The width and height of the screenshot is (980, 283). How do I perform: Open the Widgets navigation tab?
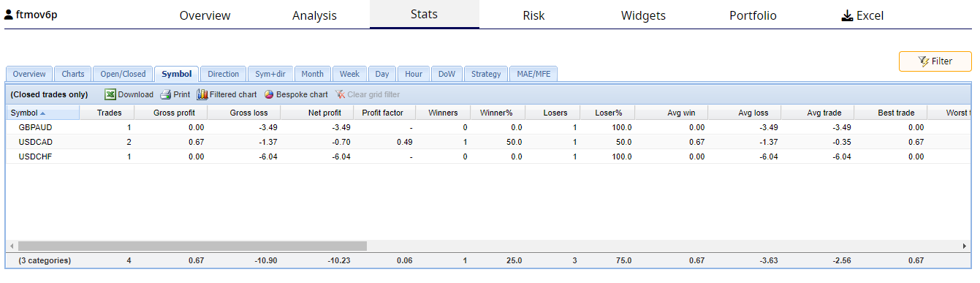pyautogui.click(x=643, y=15)
